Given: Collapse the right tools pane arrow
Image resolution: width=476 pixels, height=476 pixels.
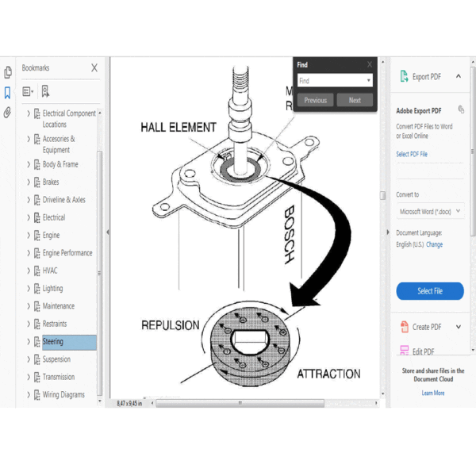Looking at the screenshot, I should [x=388, y=232].
